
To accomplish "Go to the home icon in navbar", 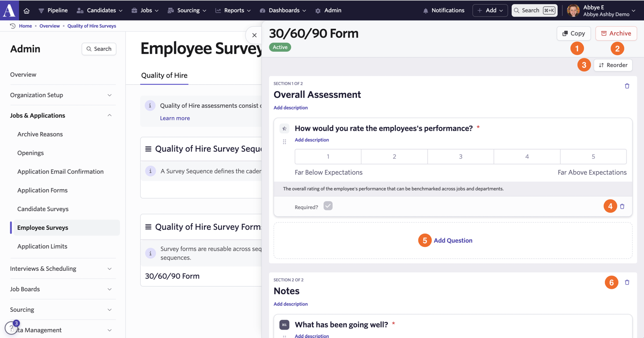I will click(x=27, y=10).
